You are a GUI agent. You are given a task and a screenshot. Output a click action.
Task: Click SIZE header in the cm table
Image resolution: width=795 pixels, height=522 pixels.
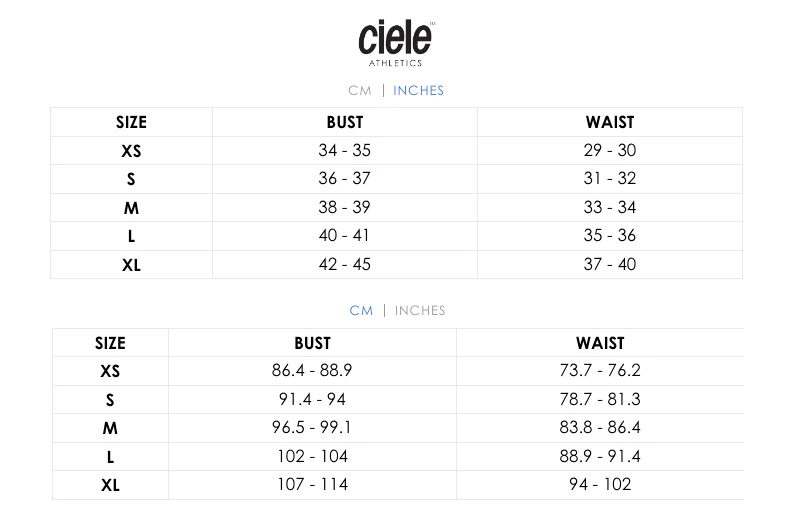pos(110,342)
